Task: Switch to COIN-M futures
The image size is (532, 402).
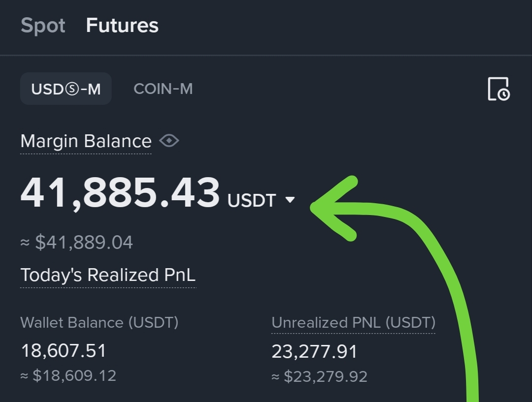Action: (x=163, y=89)
